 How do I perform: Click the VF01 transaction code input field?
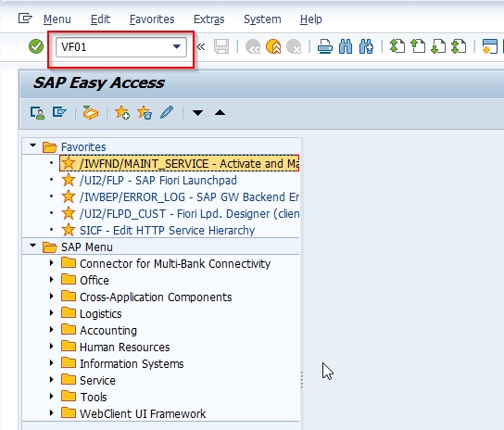(x=121, y=47)
